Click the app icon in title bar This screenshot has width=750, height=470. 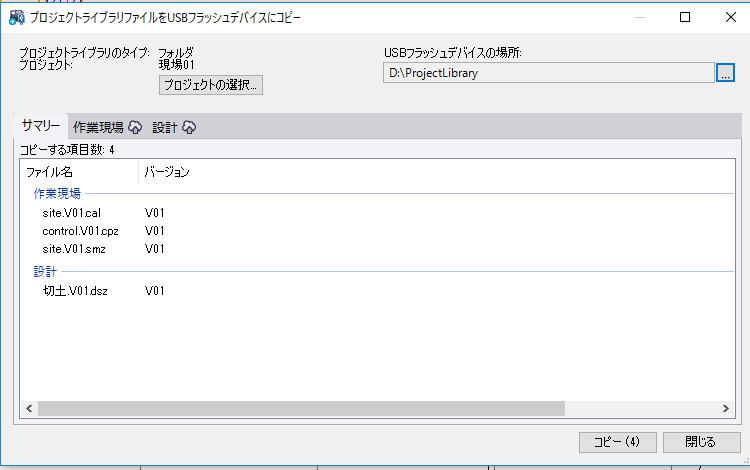17,17
